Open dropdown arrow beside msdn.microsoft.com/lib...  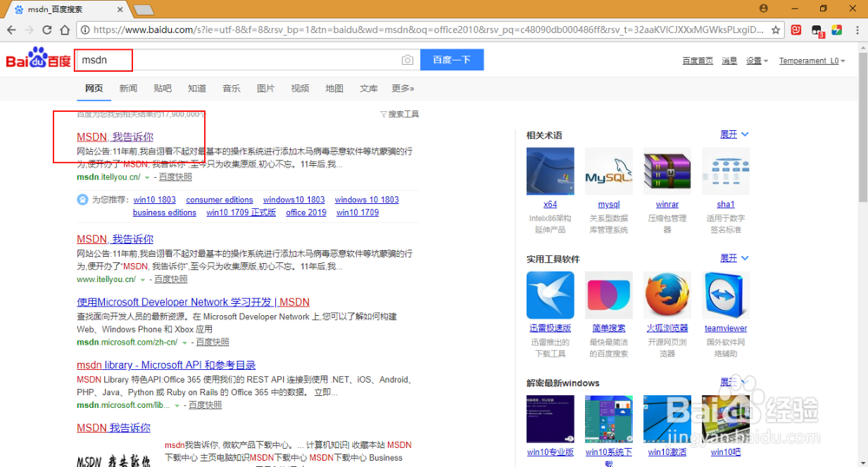[177, 405]
